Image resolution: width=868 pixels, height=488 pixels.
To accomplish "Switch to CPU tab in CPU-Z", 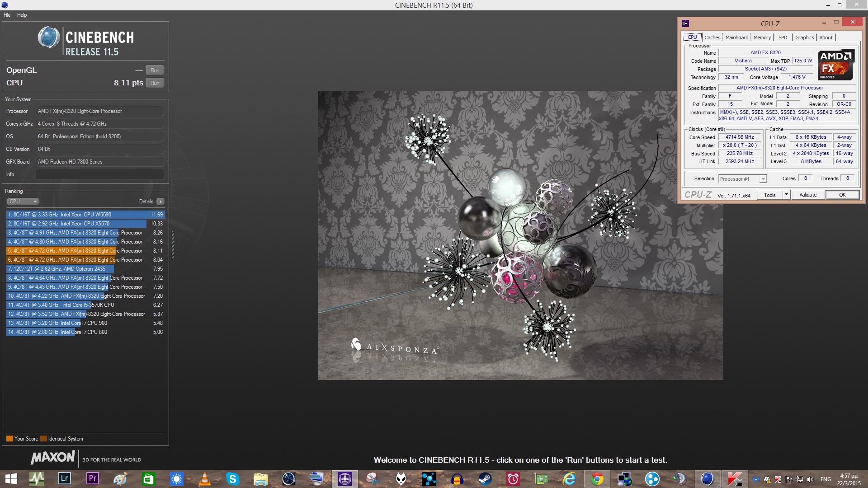I will point(692,38).
